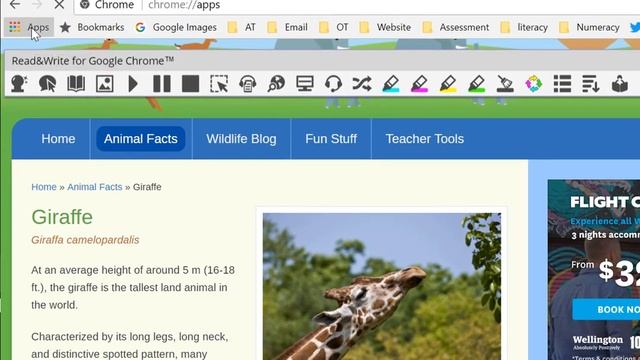Select the Hover Speech tool
The image size is (640, 360).
[47, 84]
